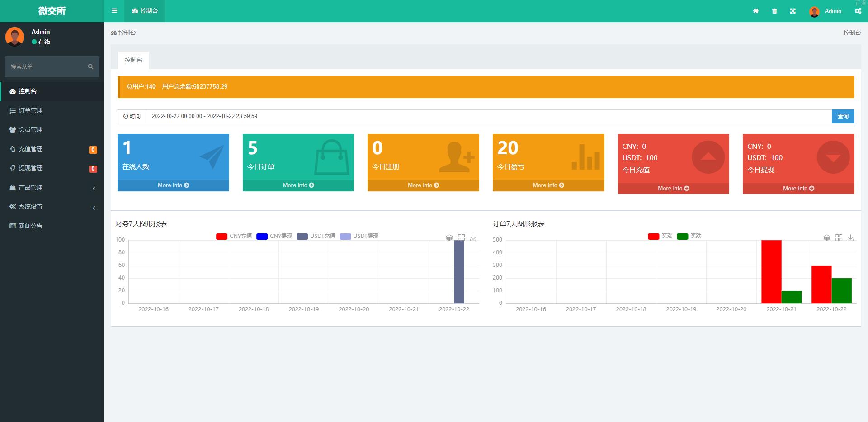Click the search icon in sidebar search box
The width and height of the screenshot is (868, 422).
[90, 66]
